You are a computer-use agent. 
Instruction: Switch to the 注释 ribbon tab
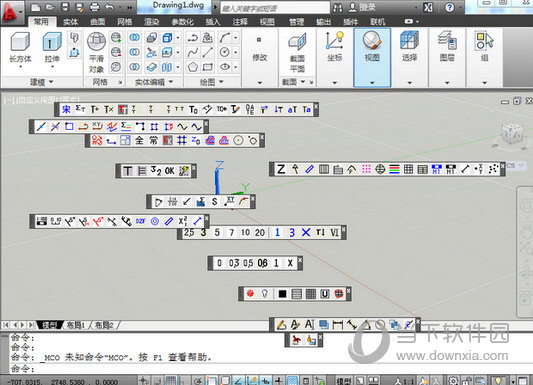click(x=240, y=22)
